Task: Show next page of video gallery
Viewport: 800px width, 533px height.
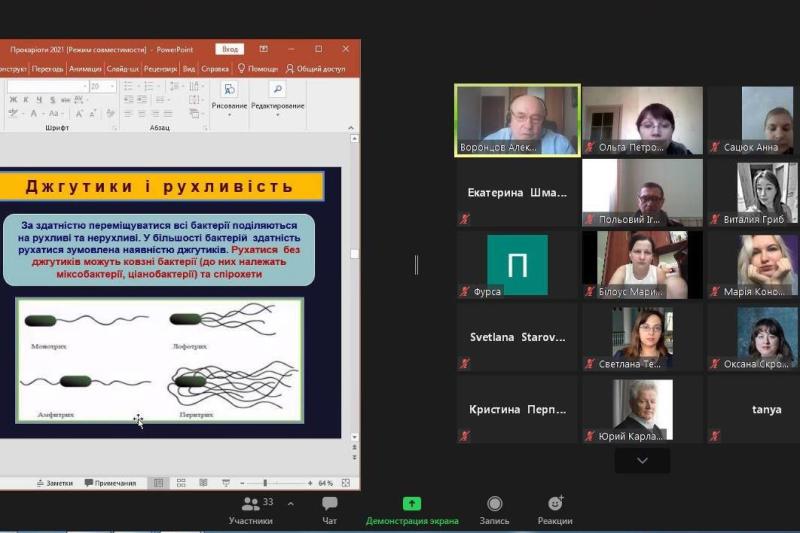Action: click(642, 461)
